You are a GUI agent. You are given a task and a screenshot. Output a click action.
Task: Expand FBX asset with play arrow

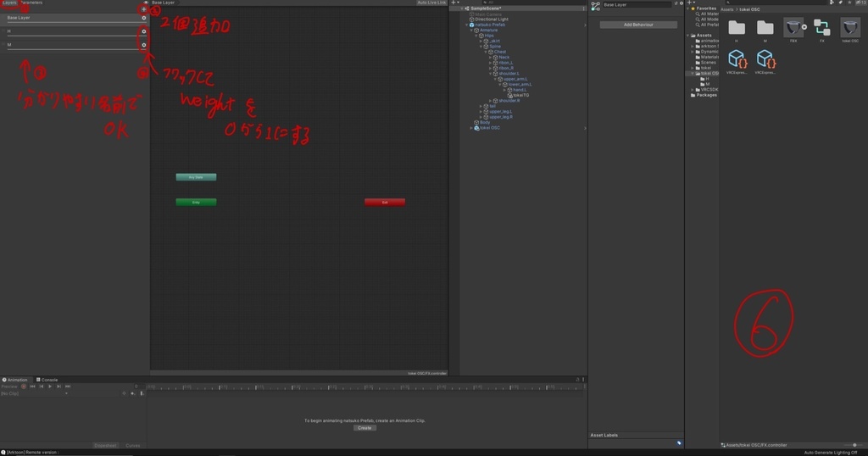pos(804,27)
